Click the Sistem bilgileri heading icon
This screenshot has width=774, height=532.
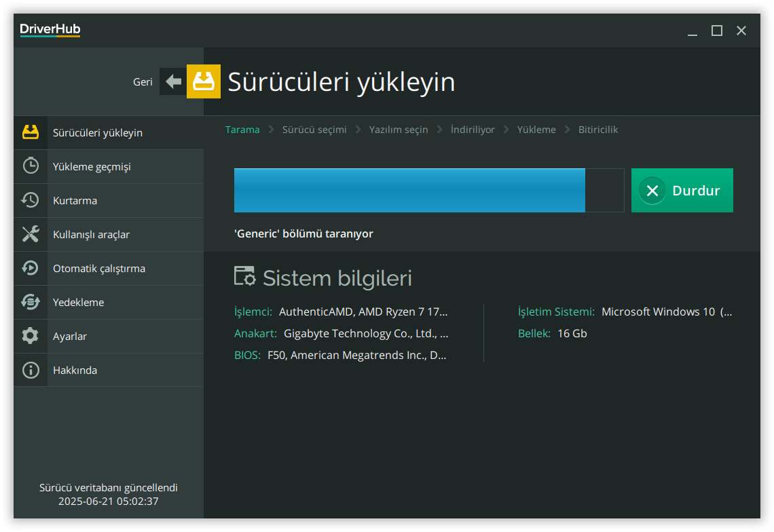tap(245, 276)
